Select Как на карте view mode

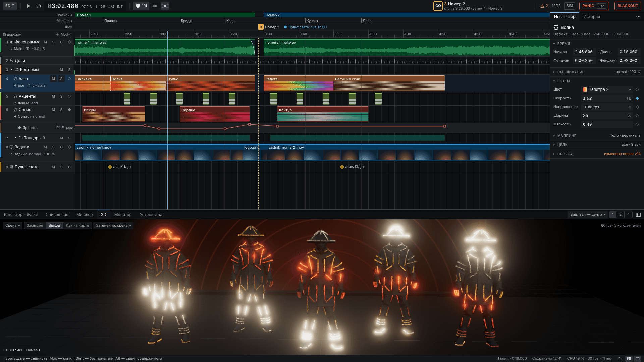tap(77, 226)
